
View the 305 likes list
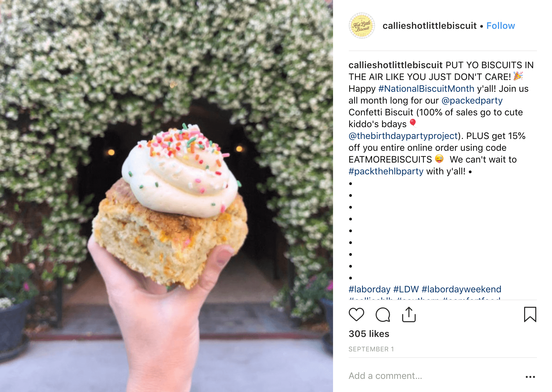(x=369, y=334)
